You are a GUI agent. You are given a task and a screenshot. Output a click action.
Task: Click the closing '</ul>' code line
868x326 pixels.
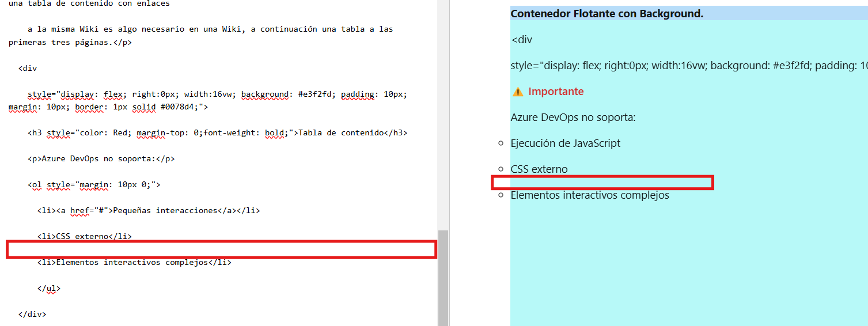(48, 288)
